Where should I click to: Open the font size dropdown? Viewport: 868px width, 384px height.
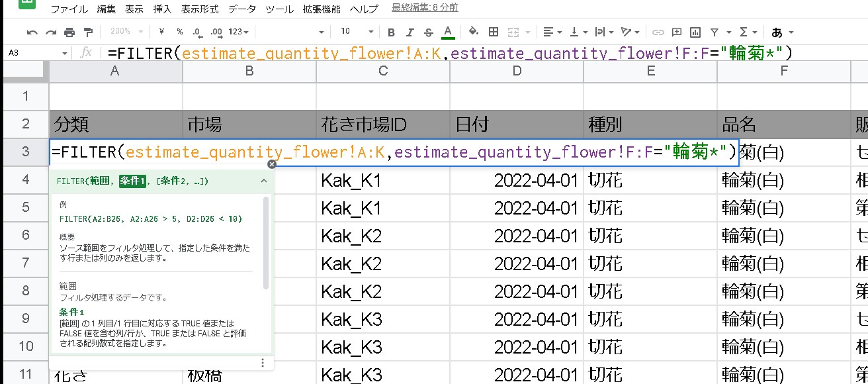pos(355,31)
